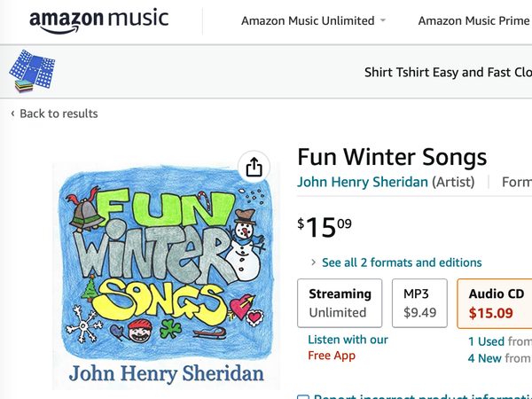Click the shirt folding board ad image

click(x=32, y=71)
